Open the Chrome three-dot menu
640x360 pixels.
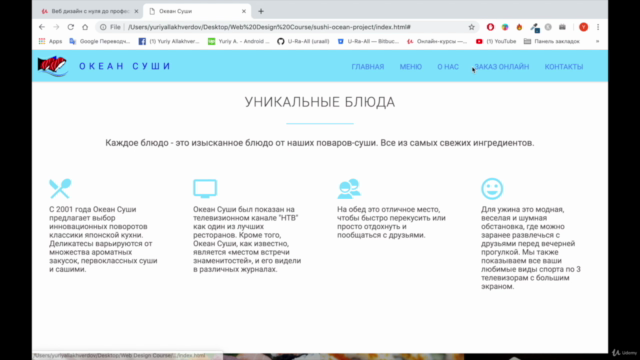click(x=598, y=27)
